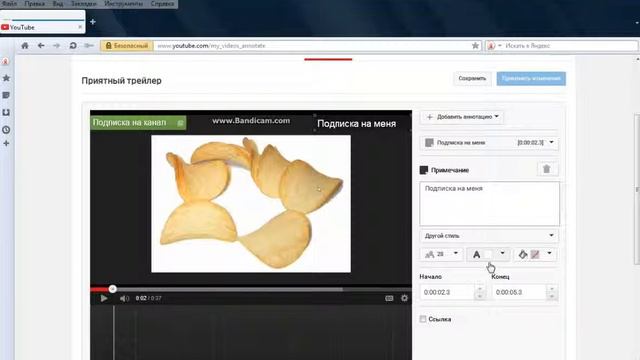The width and height of the screenshot is (640, 360).
Task: Reload the page with the refresh icon
Action: 73,46
